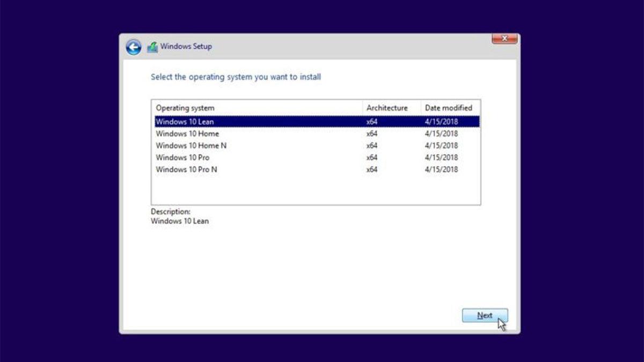Click the Windows Setup logo icon
Screen dimensions: 644x362
(x=152, y=46)
